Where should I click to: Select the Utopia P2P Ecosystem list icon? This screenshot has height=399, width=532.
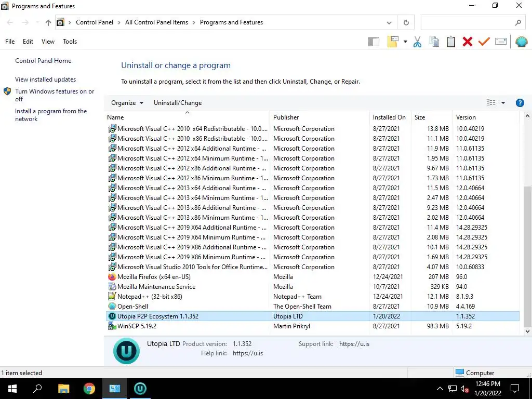point(112,316)
